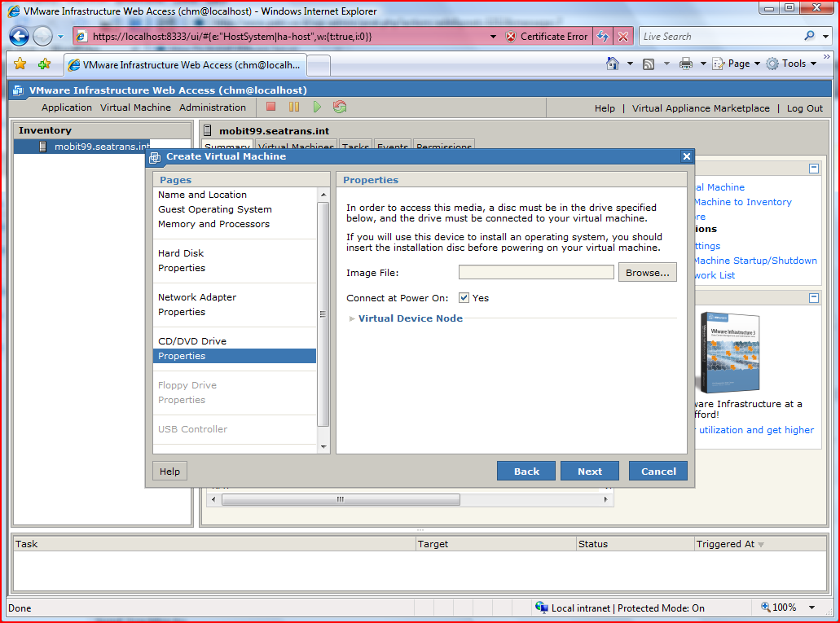Click the green Power On play icon
Viewport: 840px width, 623px height.
317,107
